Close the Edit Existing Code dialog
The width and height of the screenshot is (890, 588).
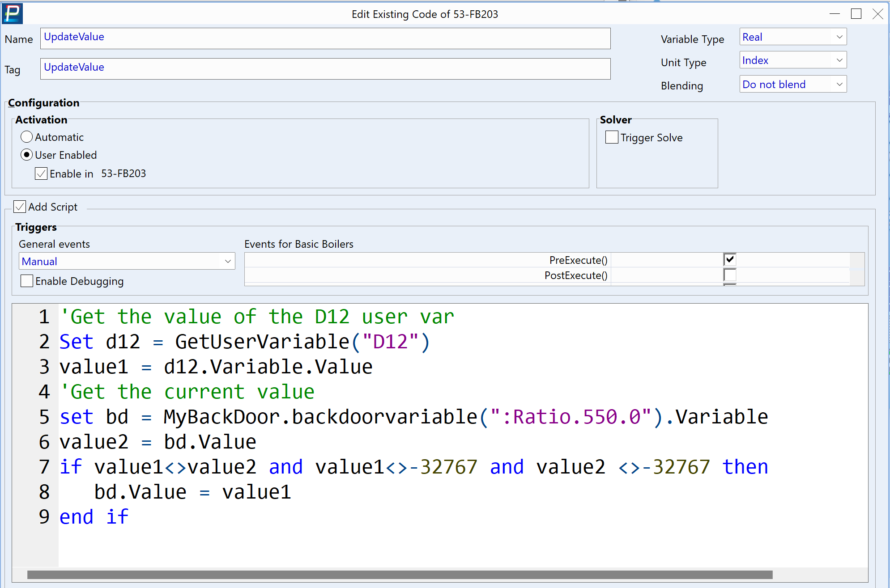[877, 14]
